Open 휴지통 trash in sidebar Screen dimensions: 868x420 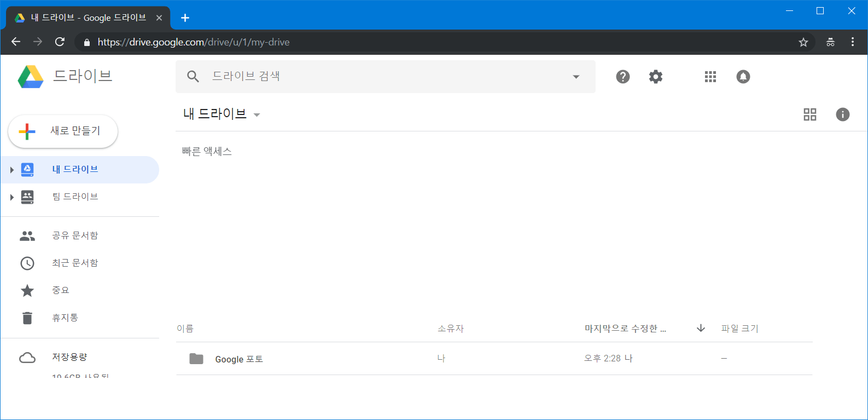(65, 318)
